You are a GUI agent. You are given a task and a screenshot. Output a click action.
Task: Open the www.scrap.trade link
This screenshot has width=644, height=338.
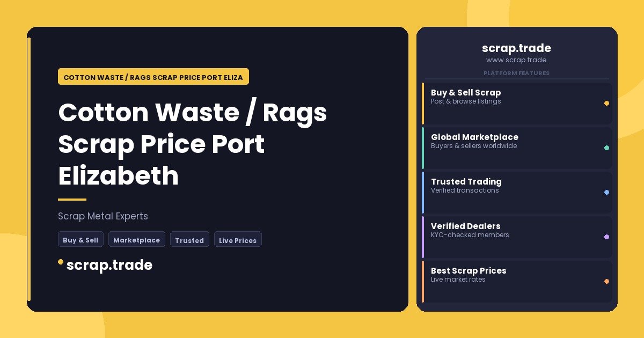point(516,60)
